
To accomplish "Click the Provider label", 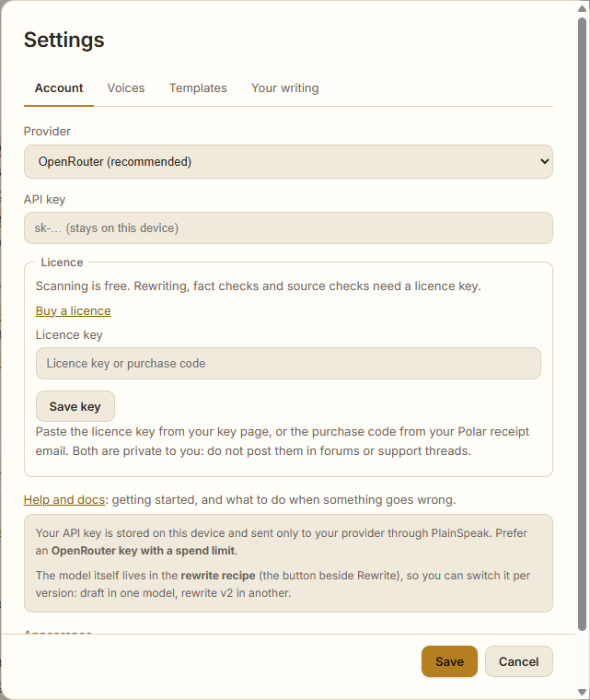I will [x=47, y=131].
